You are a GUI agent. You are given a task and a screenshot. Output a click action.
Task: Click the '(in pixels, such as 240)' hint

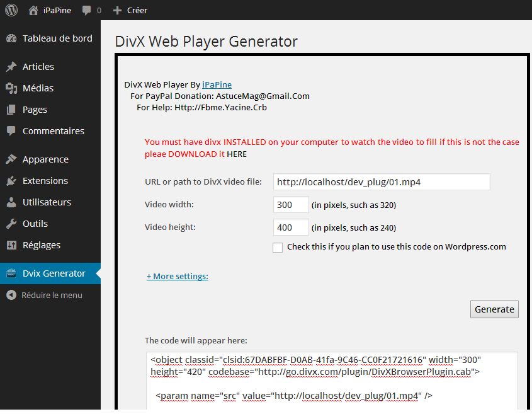click(x=354, y=228)
